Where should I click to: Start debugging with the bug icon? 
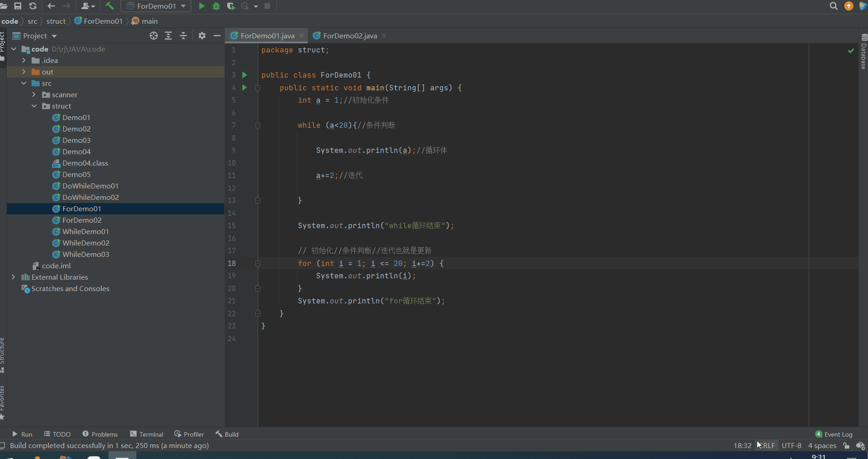pyautogui.click(x=216, y=6)
